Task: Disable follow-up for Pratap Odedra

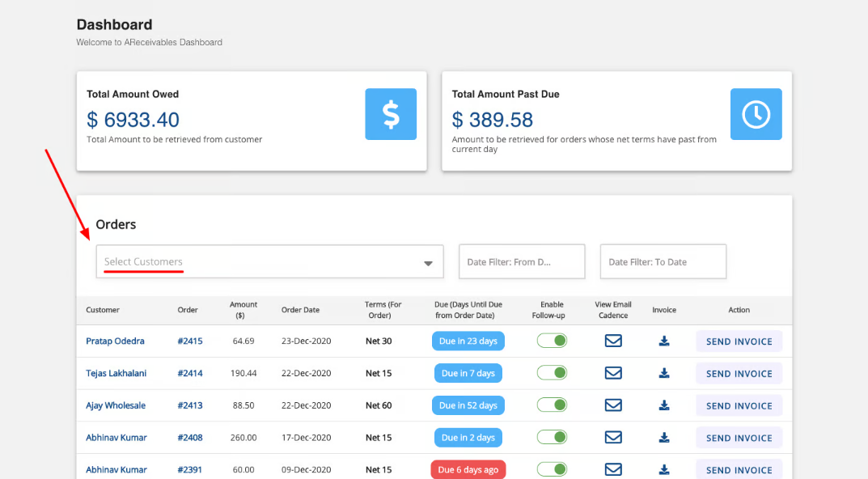Action: coord(552,341)
